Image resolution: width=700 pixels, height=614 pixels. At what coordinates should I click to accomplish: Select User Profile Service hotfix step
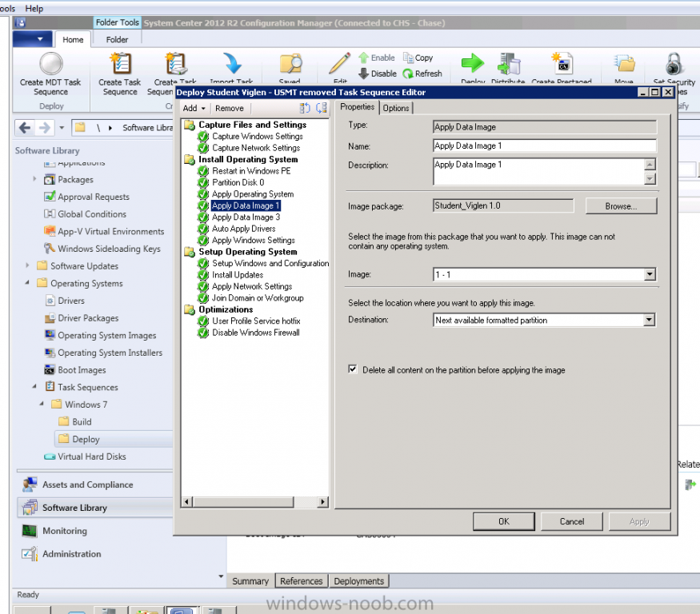pos(256,321)
